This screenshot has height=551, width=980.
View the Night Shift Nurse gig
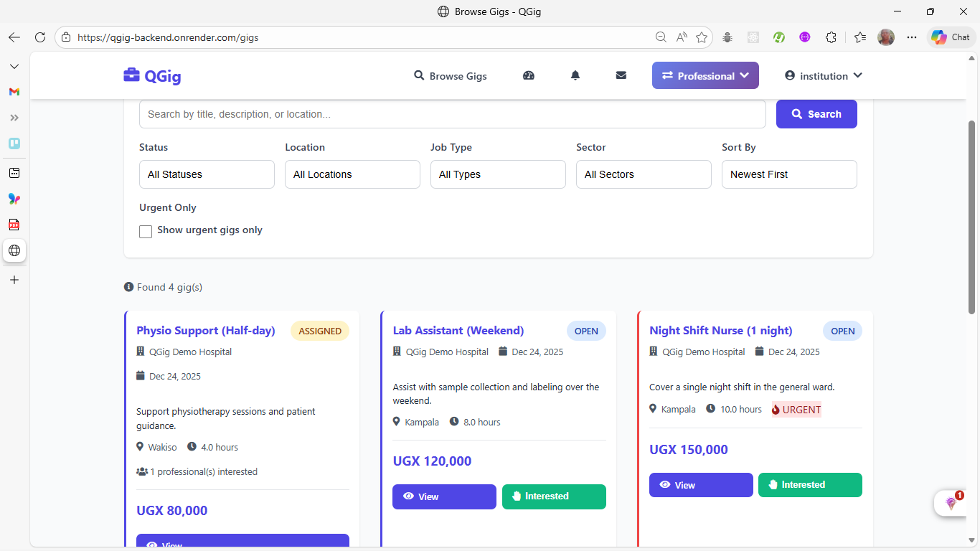[701, 485]
